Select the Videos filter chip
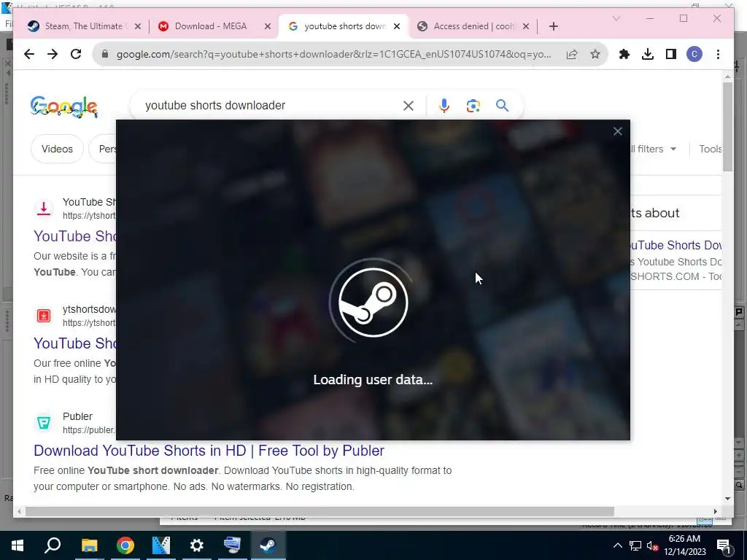 [57, 149]
